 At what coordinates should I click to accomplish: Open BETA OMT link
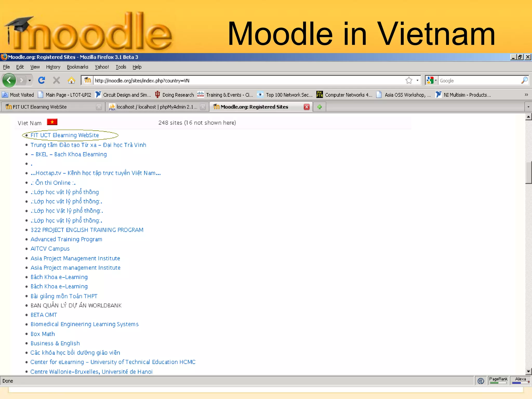point(44,315)
